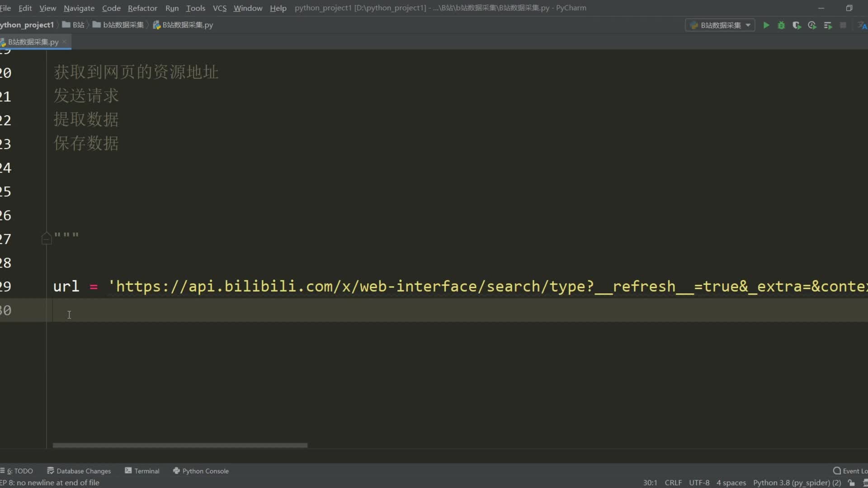The width and height of the screenshot is (868, 488).
Task: Run the B站数据采集 configuration
Action: [766, 25]
